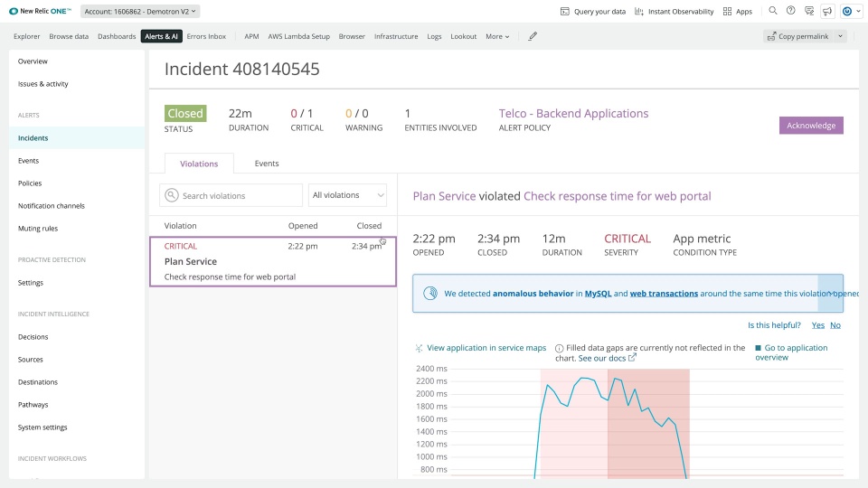Open the Telco - Backend Applications policy link

(573, 114)
